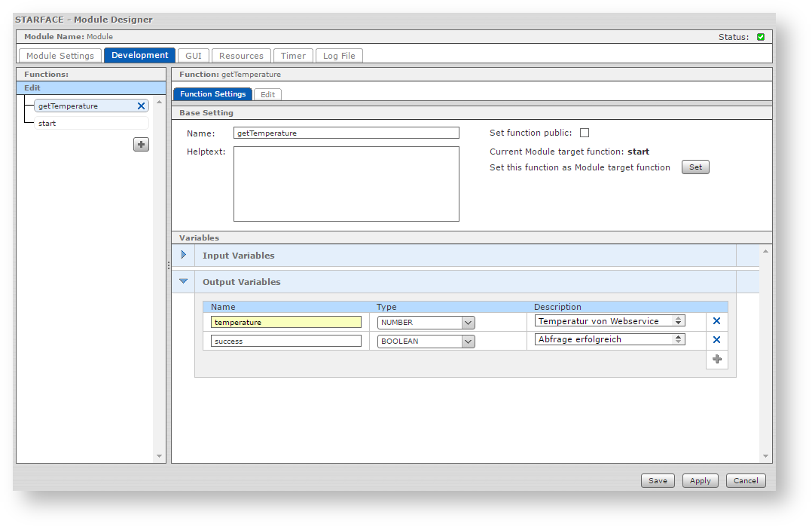Click into the Helptext text area
Image resolution: width=812 pixels, height=527 pixels.
click(346, 184)
